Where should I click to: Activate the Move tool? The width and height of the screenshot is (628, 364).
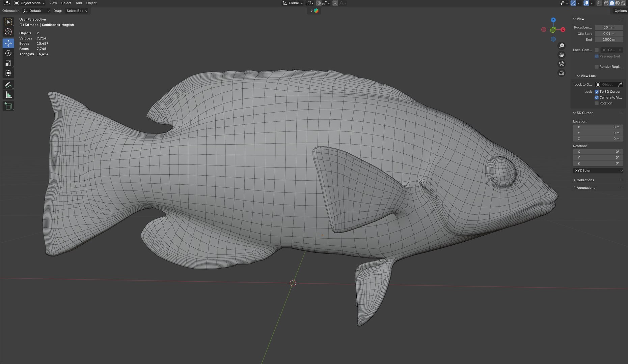tap(8, 43)
